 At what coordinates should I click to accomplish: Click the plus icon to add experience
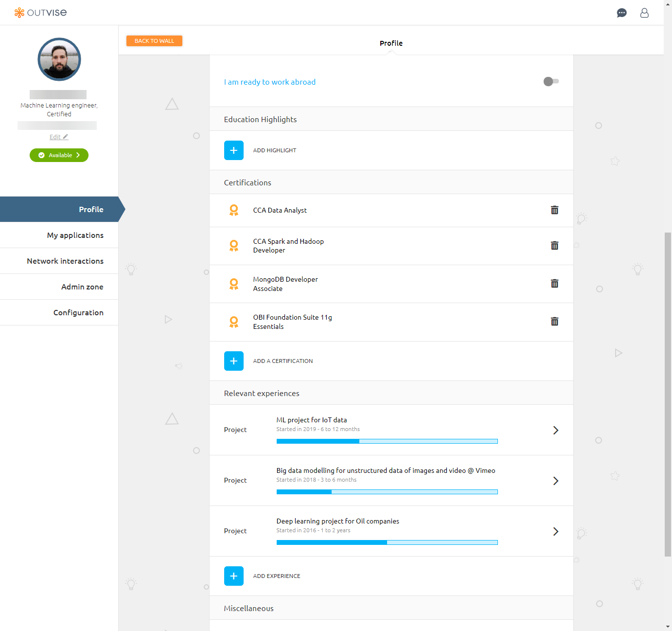(234, 576)
